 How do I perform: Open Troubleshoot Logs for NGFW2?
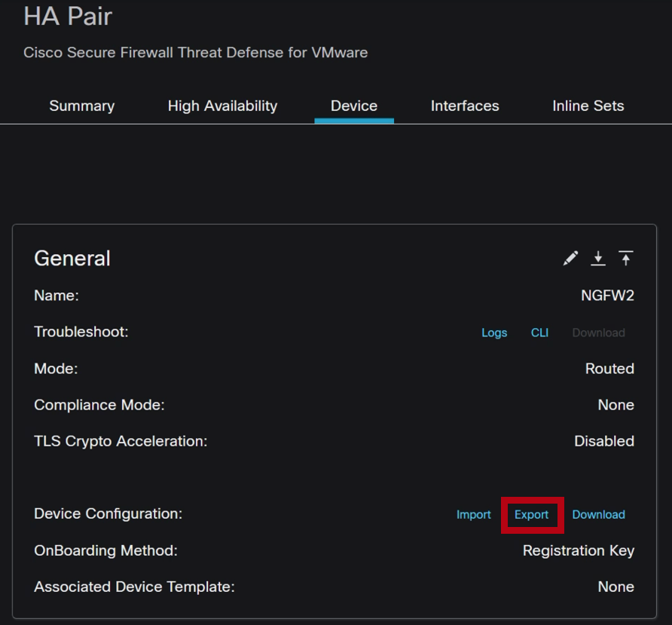(x=494, y=332)
